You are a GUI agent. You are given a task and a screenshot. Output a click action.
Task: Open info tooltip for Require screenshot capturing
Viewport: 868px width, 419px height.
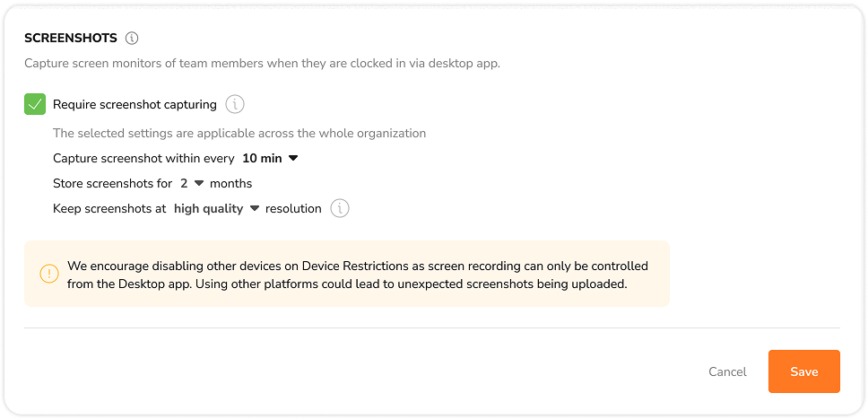tap(235, 104)
